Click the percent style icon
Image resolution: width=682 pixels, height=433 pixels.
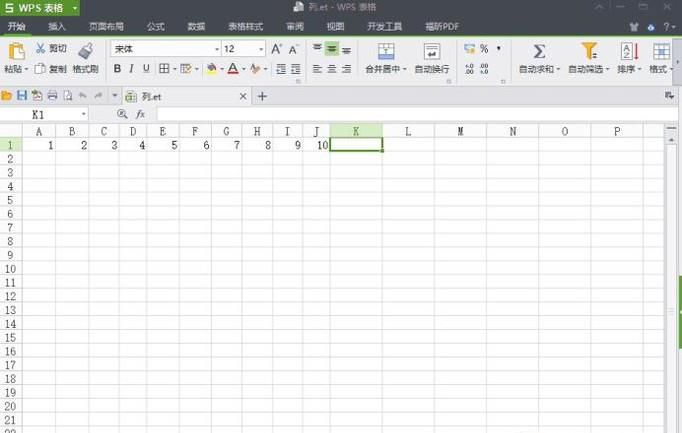coord(484,48)
